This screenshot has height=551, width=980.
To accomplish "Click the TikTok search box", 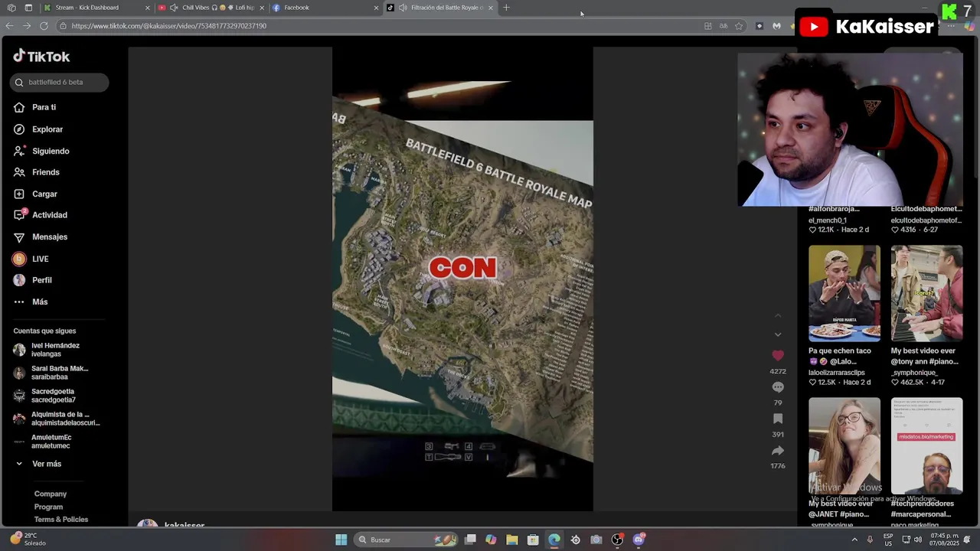I will point(59,82).
